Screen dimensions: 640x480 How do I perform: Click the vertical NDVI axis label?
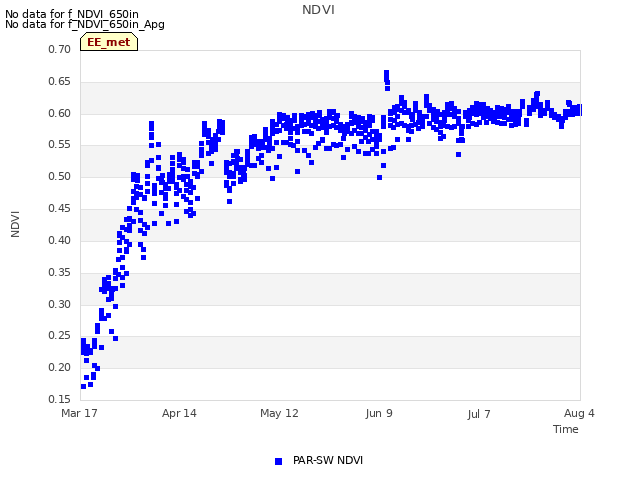tap(15, 224)
